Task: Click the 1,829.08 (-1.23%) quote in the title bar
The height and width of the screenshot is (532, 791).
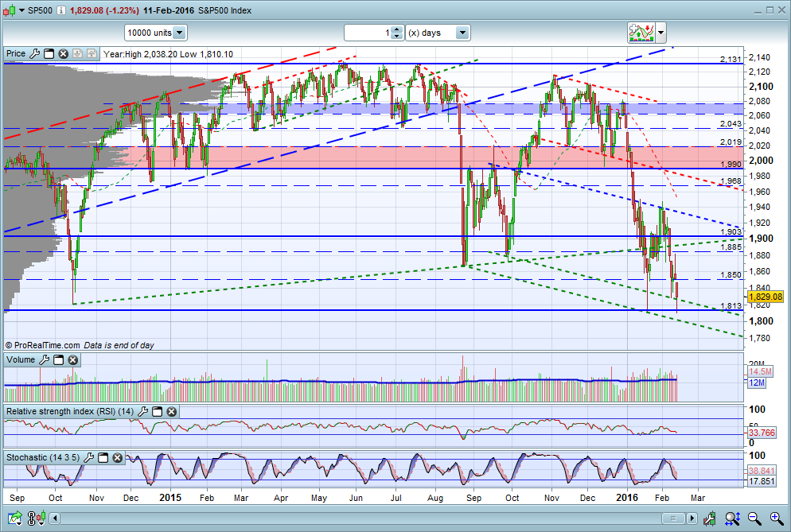Action: pyautogui.click(x=104, y=10)
